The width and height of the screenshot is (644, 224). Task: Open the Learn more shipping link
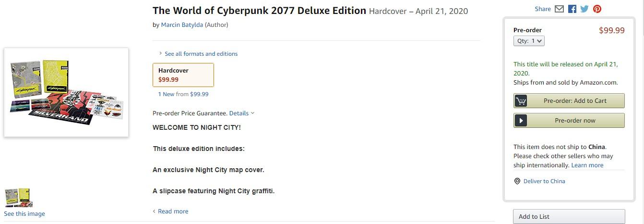(x=587, y=165)
